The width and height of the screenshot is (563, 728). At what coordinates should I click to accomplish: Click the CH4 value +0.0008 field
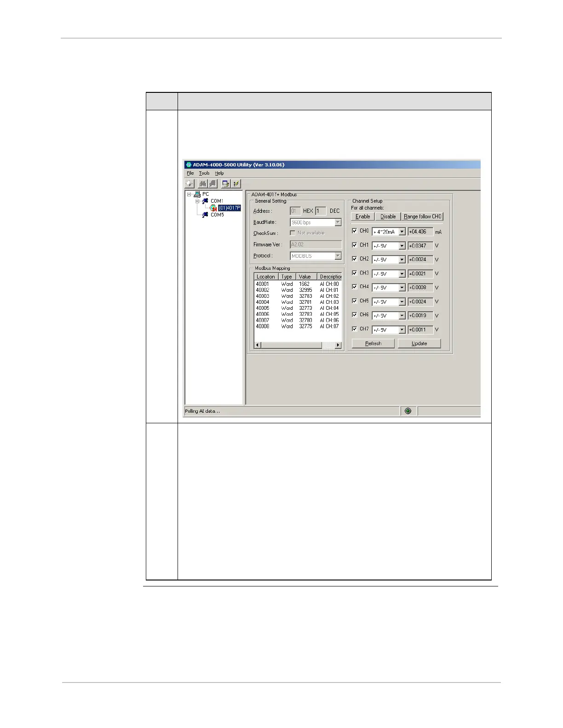point(420,288)
